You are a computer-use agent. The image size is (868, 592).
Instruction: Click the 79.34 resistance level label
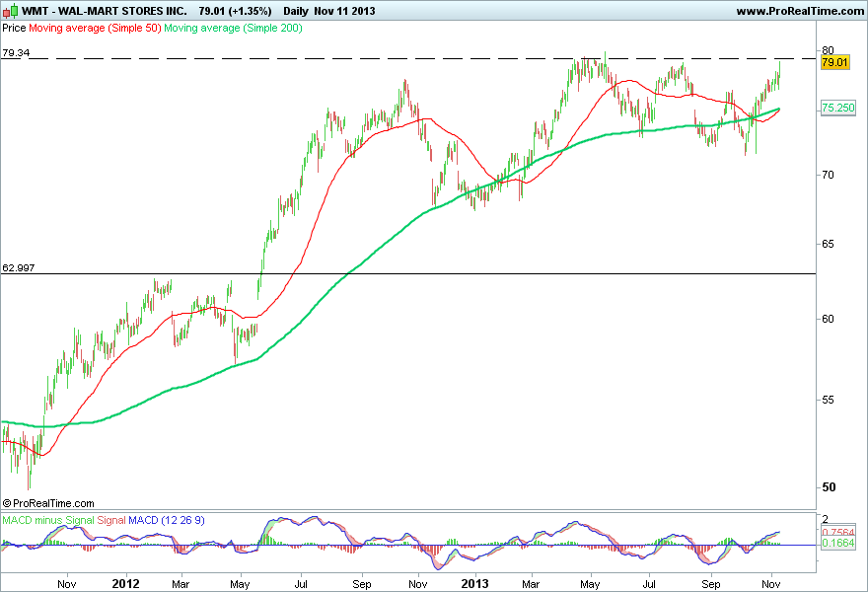click(16, 53)
